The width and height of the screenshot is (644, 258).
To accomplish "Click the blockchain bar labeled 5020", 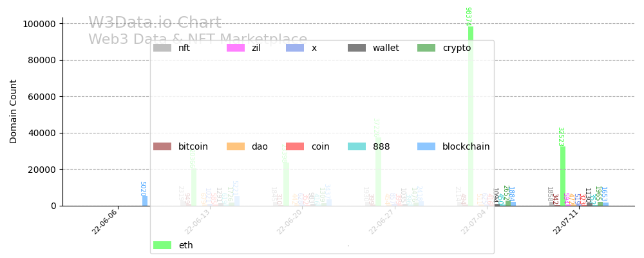I will pyautogui.click(x=145, y=201).
